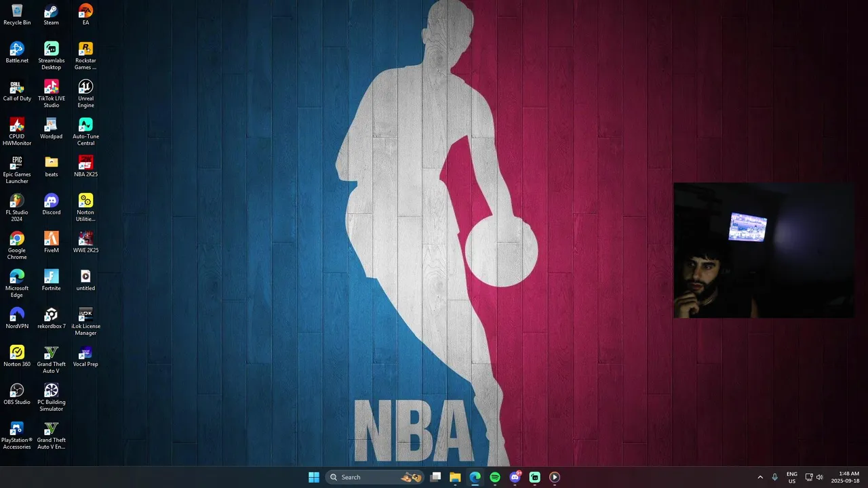Click the FiveM desktop shortcut
The height and width of the screenshot is (488, 868).
coord(51,243)
